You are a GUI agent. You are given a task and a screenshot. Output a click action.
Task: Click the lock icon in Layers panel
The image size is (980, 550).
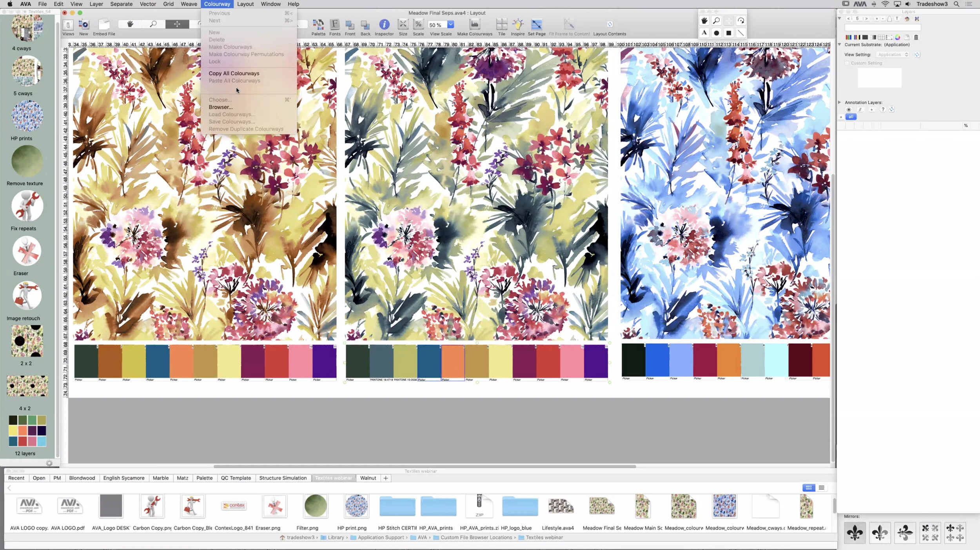(x=889, y=19)
